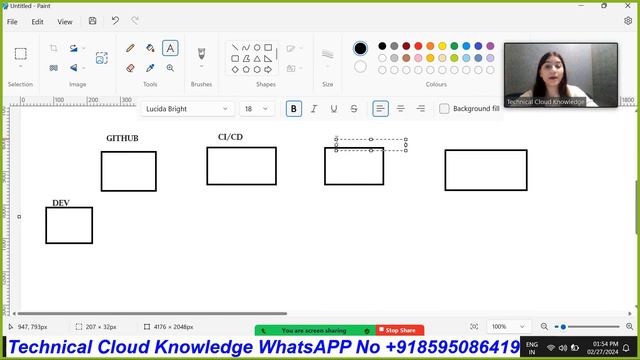This screenshot has width=640, height=360.
Task: Click the Stop Share button
Action: (400, 330)
